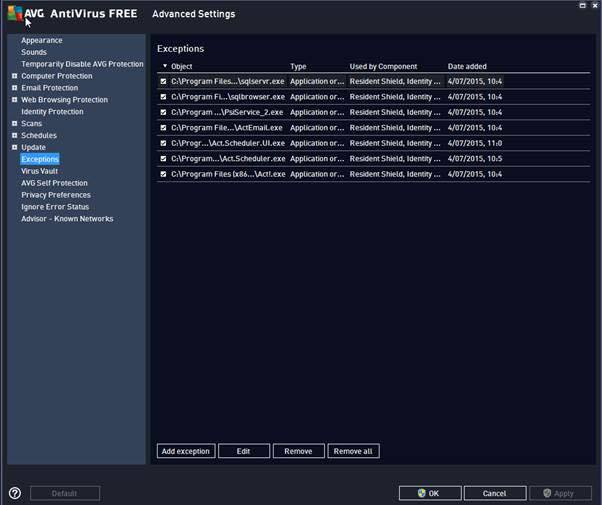Click the Apply button
602x505 pixels.
[560, 493]
